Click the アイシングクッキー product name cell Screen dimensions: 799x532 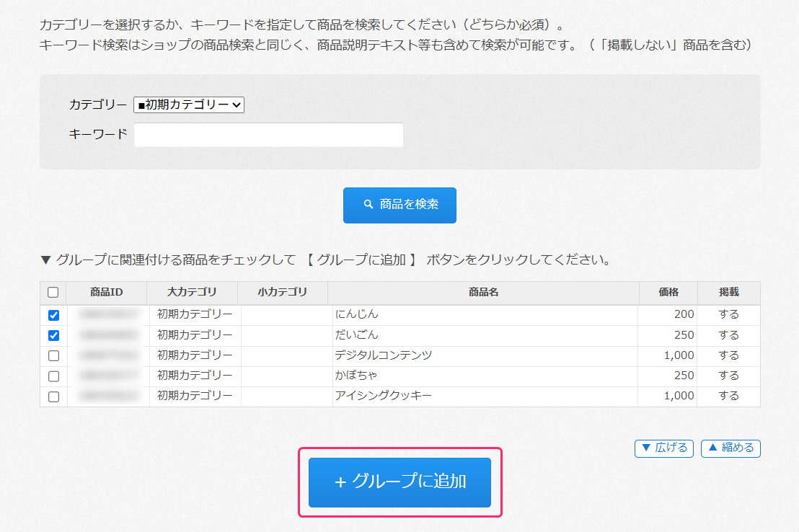383,396
